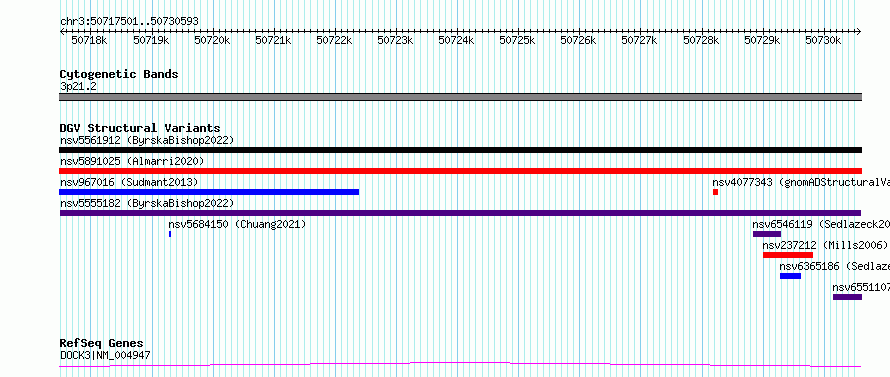Click the 3p21.2 band label

click(x=78, y=86)
